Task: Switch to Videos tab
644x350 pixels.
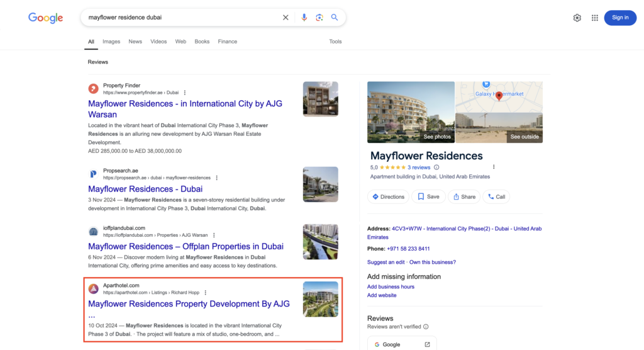Action: [x=158, y=42]
